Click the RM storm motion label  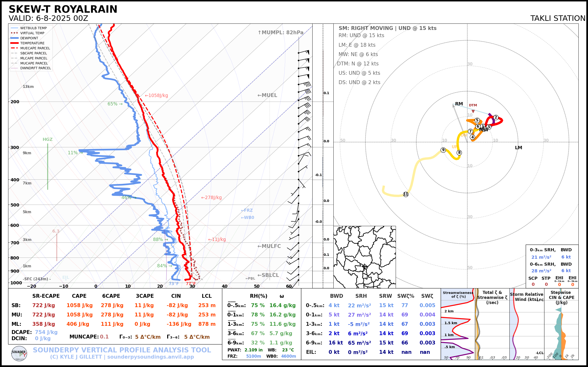click(459, 104)
